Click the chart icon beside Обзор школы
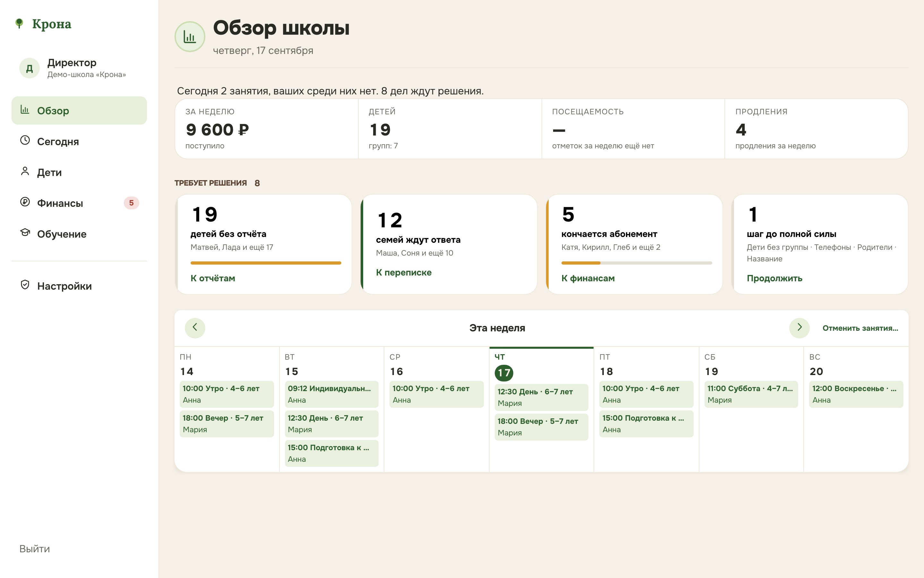The height and width of the screenshot is (578, 924). pos(190,37)
